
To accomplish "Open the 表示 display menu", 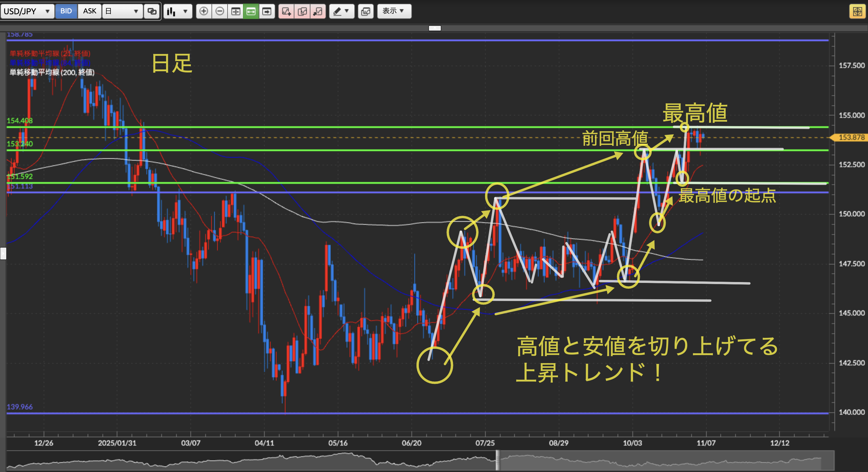I will point(394,11).
